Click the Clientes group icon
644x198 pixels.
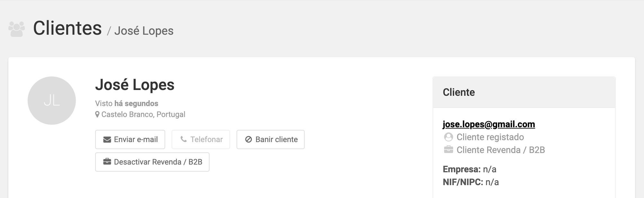point(17,29)
